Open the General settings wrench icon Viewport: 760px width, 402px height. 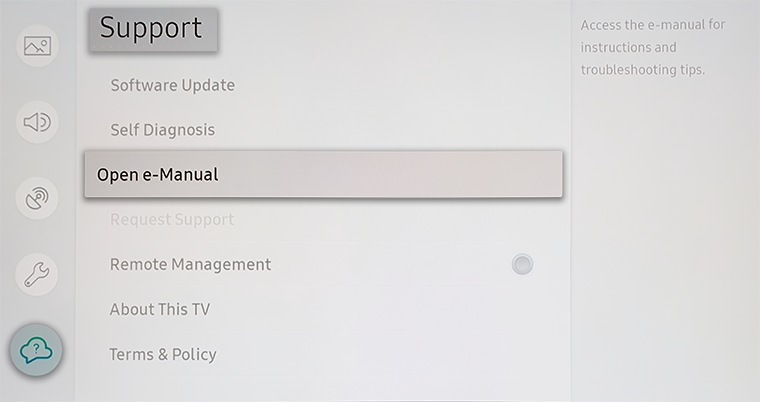pyautogui.click(x=37, y=274)
